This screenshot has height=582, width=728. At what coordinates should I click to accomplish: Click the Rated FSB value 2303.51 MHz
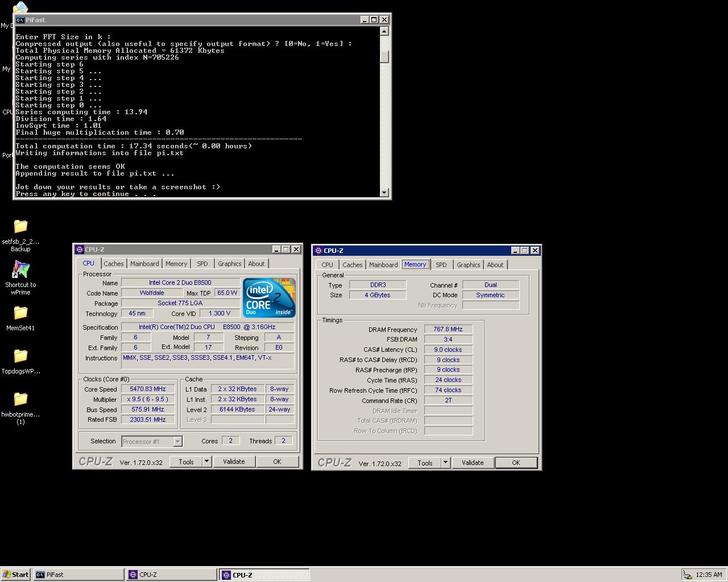[x=148, y=420]
